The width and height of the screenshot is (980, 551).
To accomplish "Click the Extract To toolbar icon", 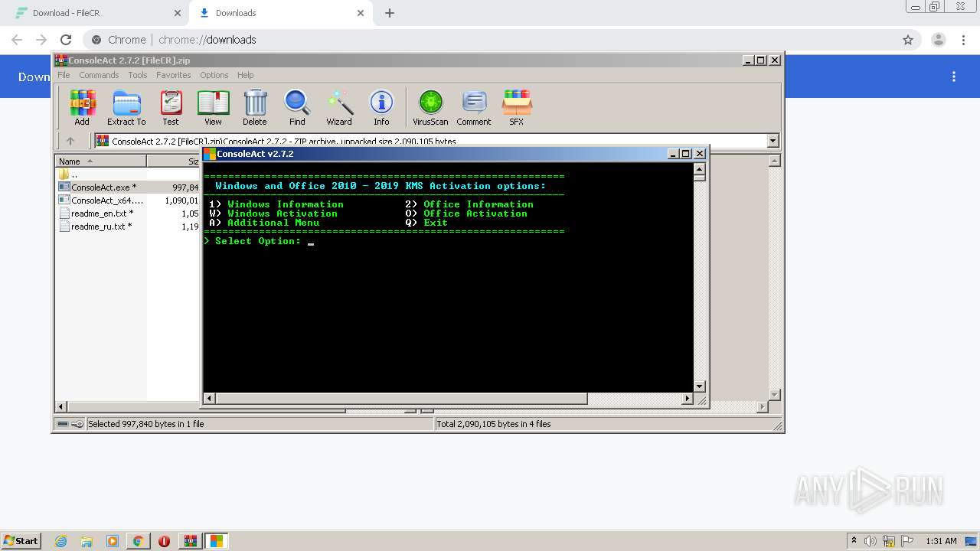I will point(126,108).
